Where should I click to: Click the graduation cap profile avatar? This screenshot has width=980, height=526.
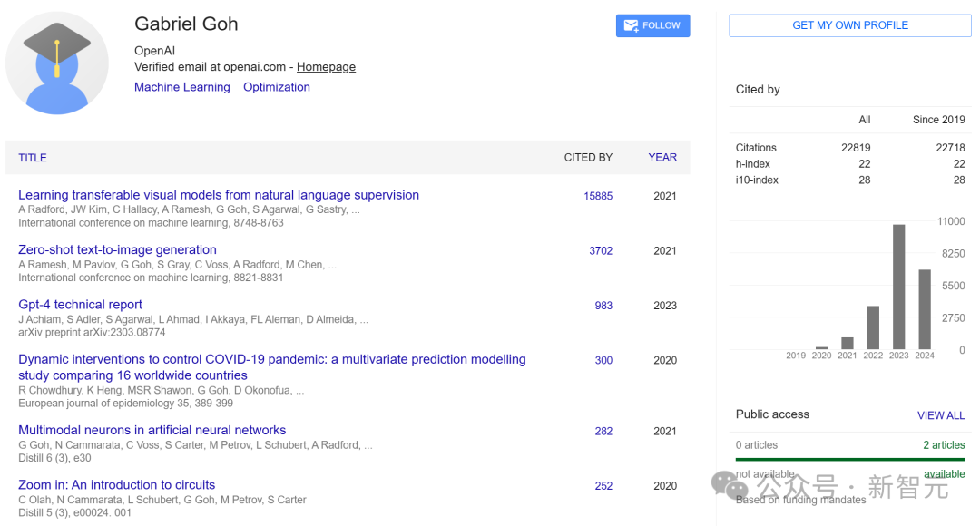[x=57, y=63]
